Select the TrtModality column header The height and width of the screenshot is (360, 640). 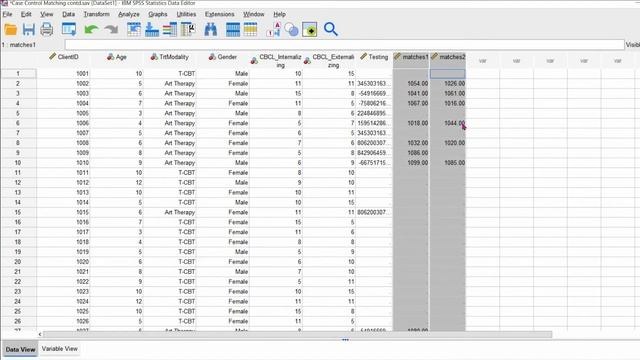[170, 60]
